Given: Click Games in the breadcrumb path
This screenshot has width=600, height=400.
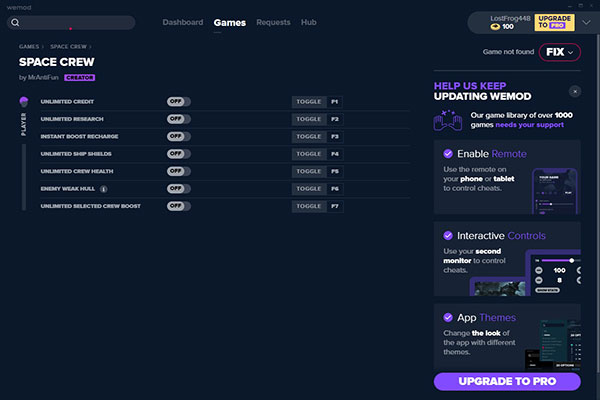Looking at the screenshot, I should tap(29, 46).
